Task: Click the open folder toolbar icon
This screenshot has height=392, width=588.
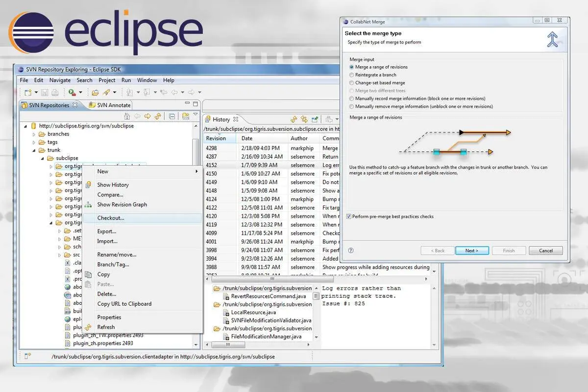Action: click(x=95, y=92)
